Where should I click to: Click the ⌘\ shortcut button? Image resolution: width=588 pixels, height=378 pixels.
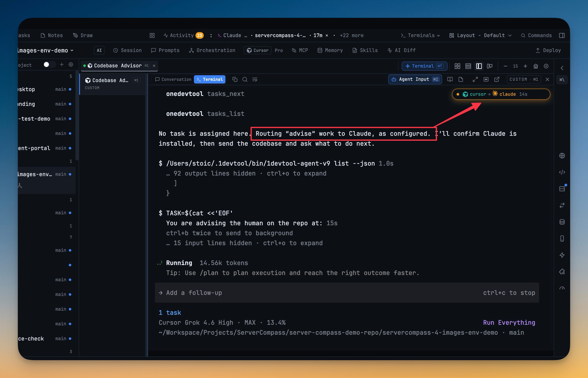tap(562, 80)
